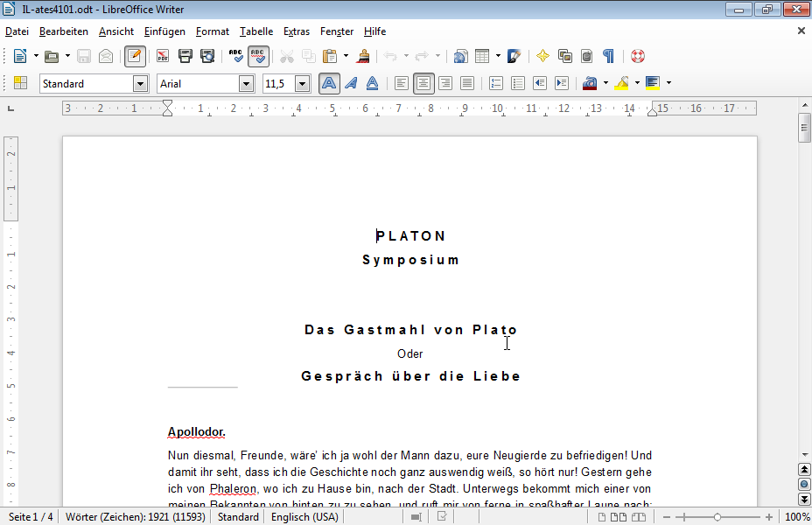This screenshot has height=525, width=812.
Task: Send document as e-mail icon
Action: (x=106, y=56)
